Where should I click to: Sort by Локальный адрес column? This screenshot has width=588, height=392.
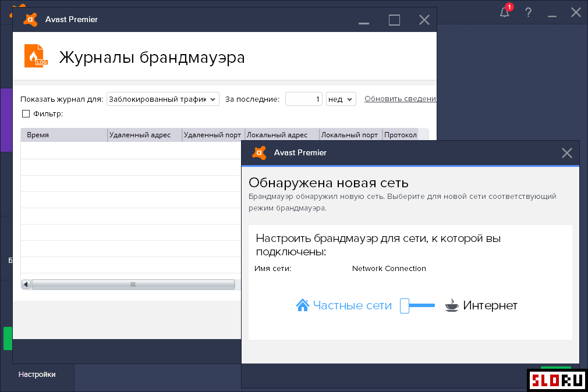[282, 135]
